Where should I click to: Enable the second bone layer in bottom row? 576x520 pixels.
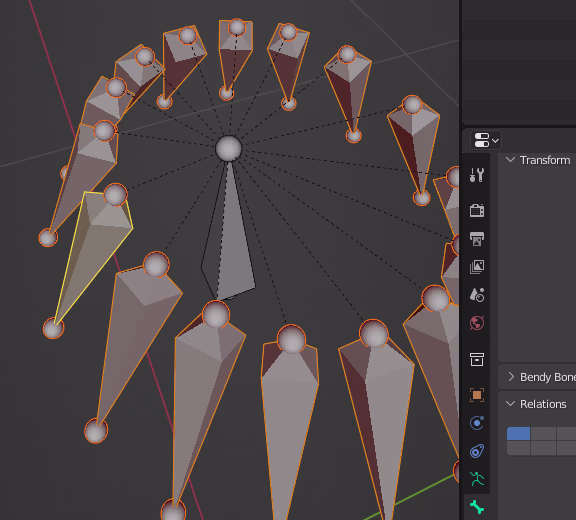tap(543, 448)
